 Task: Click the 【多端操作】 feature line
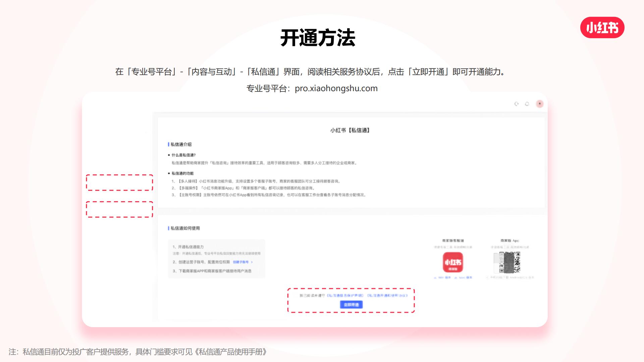(x=244, y=188)
